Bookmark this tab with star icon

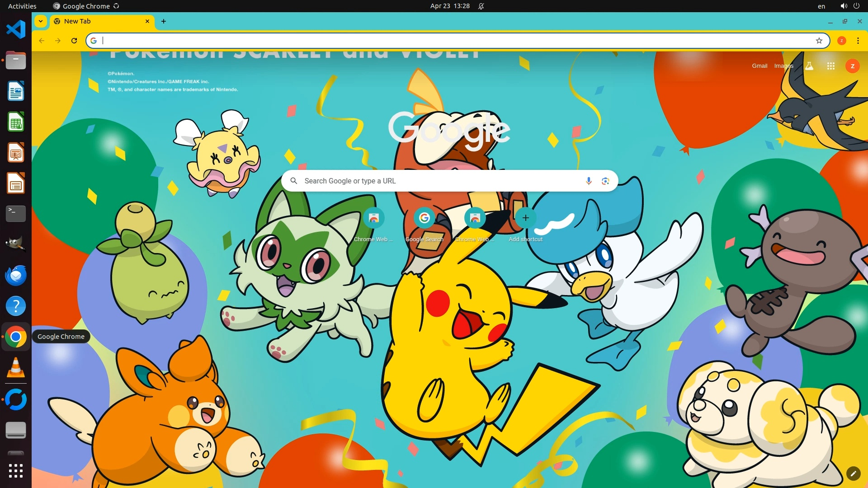pyautogui.click(x=819, y=41)
